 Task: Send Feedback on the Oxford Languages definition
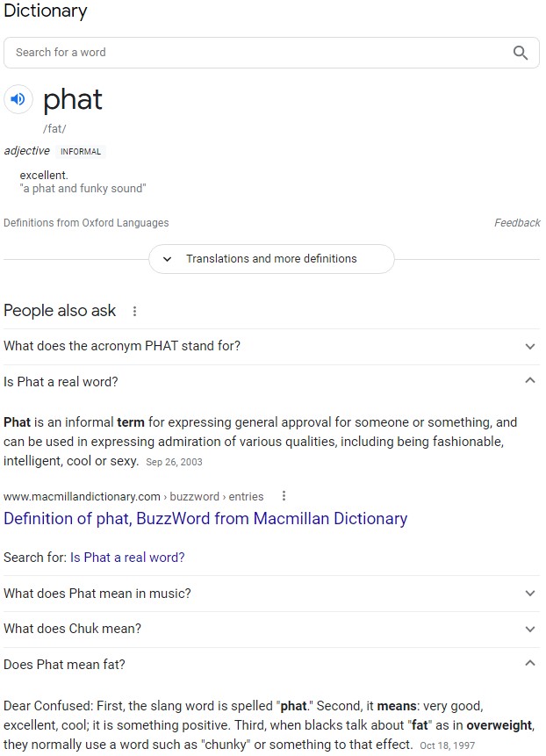point(518,223)
